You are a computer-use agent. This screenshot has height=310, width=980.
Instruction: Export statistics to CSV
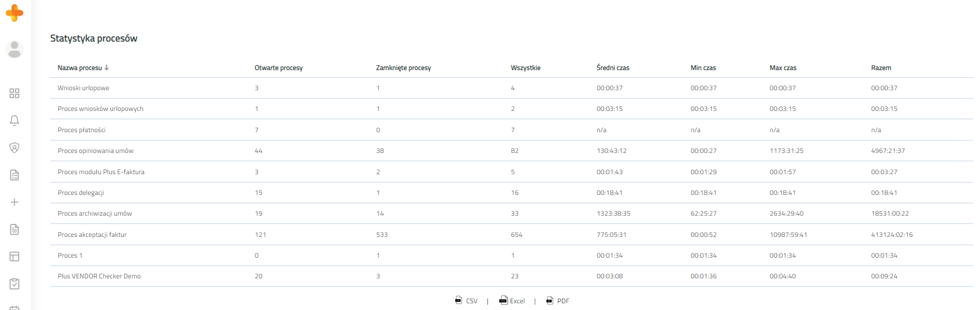point(466,301)
